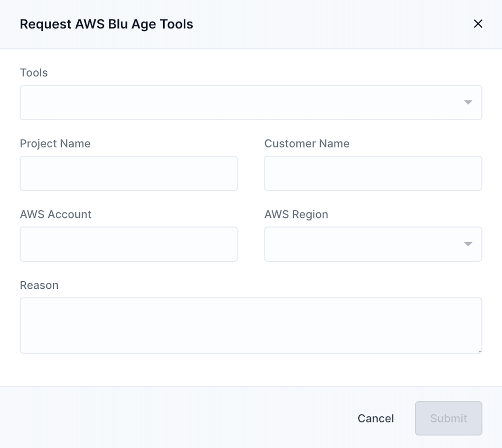Click the Customer Name label
The height and width of the screenshot is (448, 502).
[x=307, y=144]
